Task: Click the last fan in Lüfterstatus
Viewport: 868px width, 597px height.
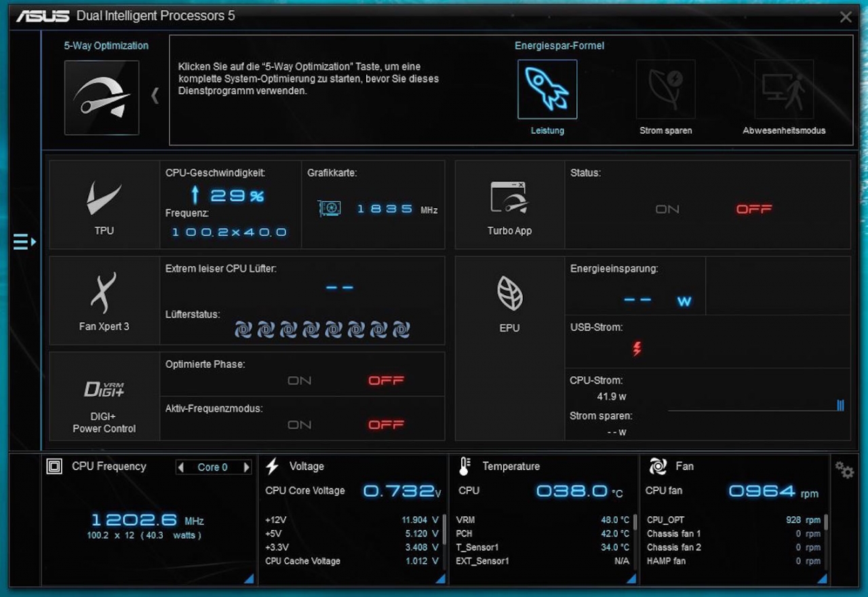Action: click(401, 330)
